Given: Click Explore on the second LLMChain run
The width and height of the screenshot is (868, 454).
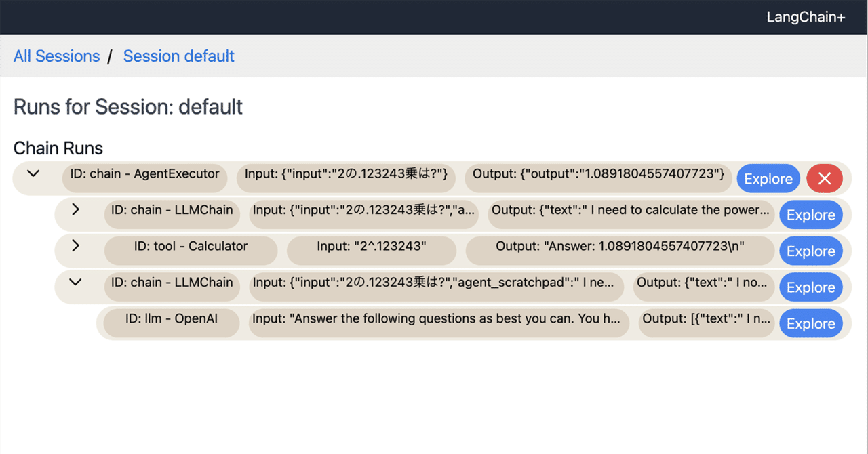Looking at the screenshot, I should click(811, 287).
